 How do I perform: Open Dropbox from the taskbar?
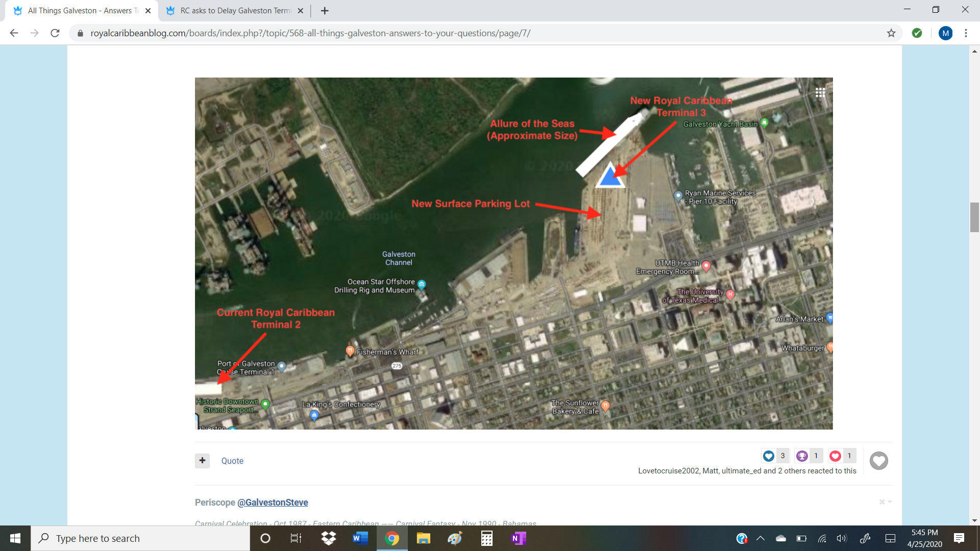329,538
